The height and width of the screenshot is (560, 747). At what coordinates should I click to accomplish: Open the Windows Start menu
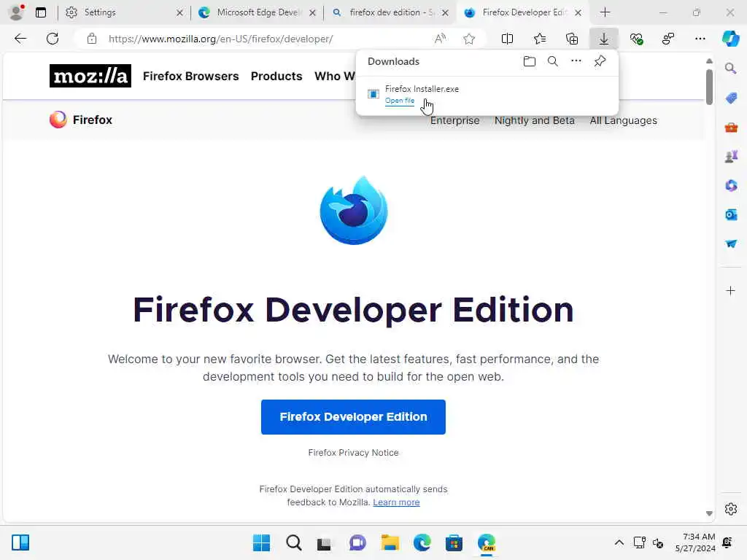[261, 542]
